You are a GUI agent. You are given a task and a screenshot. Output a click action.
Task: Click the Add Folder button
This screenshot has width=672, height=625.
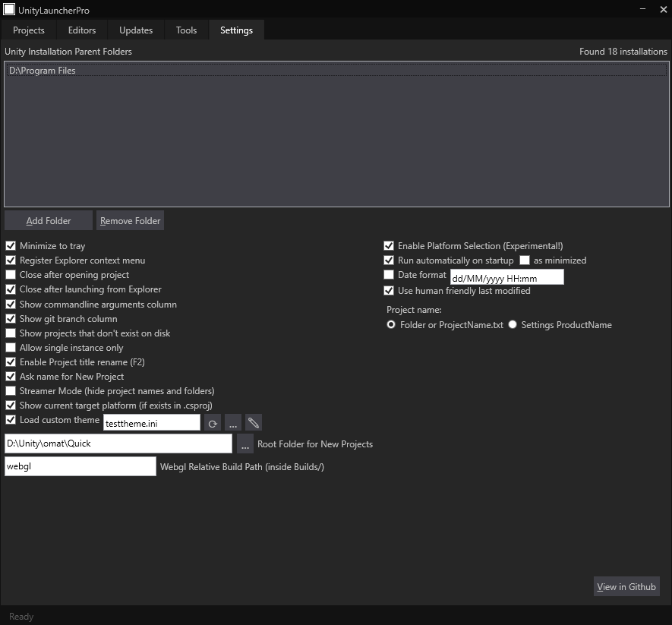pos(49,221)
